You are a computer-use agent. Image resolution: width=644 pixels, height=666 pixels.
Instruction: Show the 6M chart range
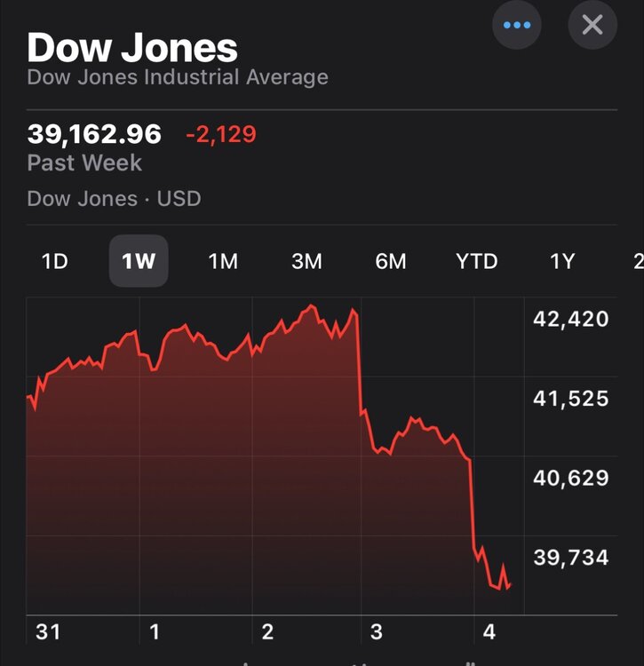(x=391, y=261)
